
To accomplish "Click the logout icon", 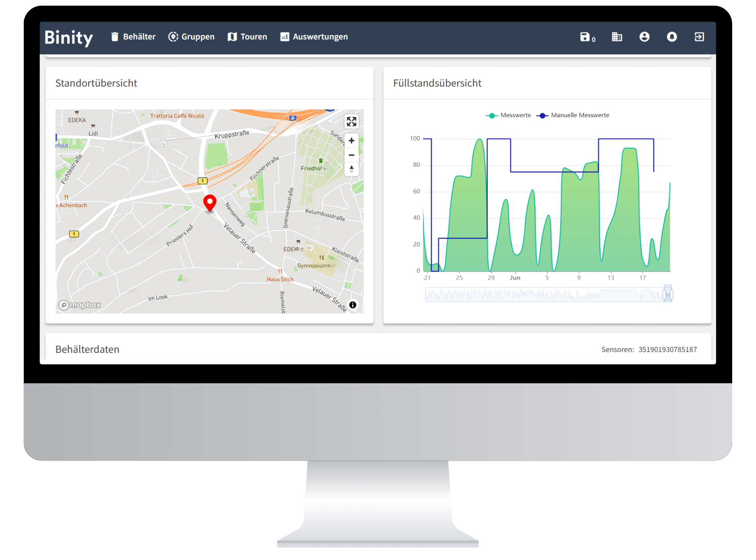I will [x=699, y=37].
